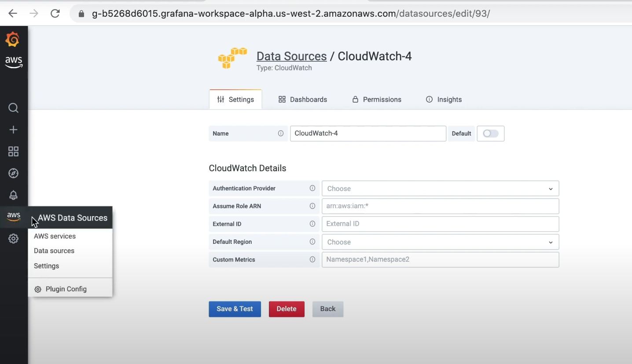
Task: Open the Dashboards grid icon in sidebar
Action: coord(14,151)
